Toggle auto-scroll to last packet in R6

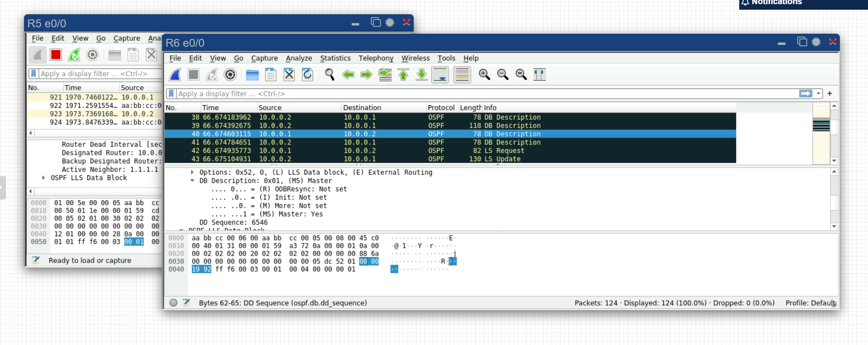tap(440, 75)
